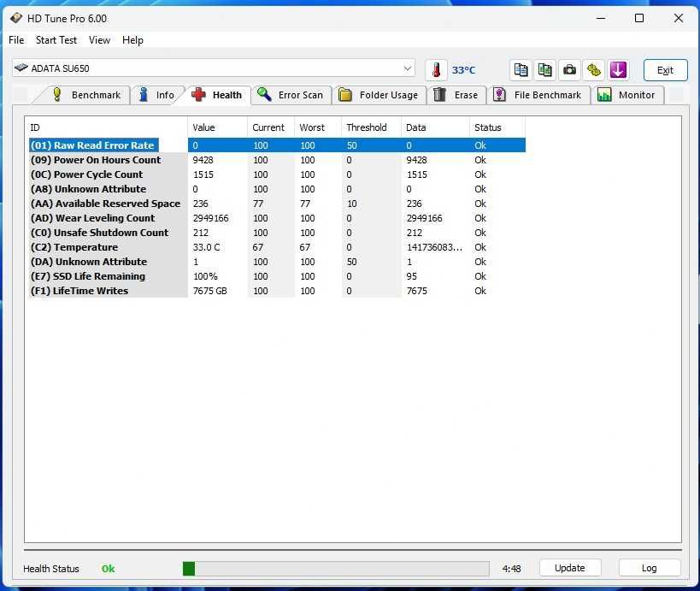Screen dimensions: 700x591
Task: Select the (0C) Power Cycle Count row
Action: [x=277, y=174]
